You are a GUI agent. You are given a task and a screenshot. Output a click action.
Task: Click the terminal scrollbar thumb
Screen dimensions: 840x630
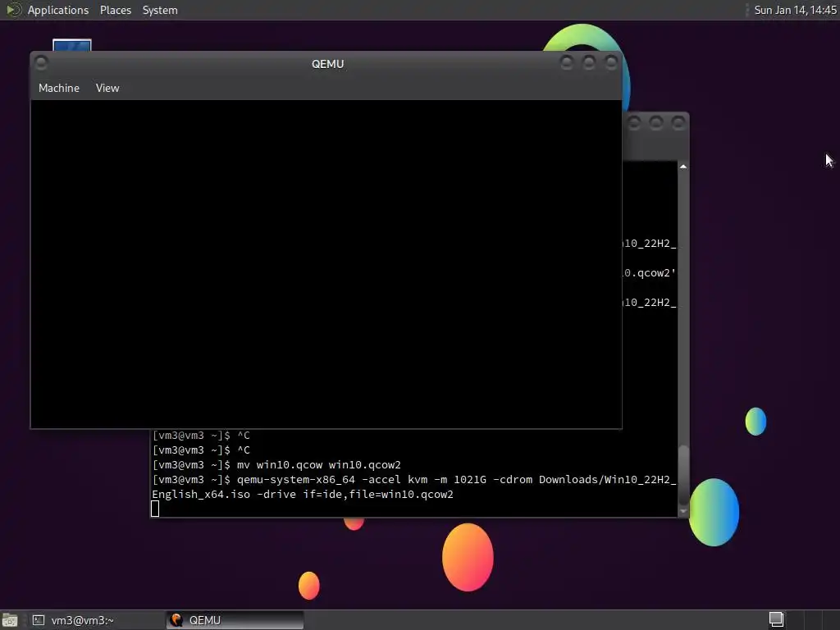[x=683, y=473]
